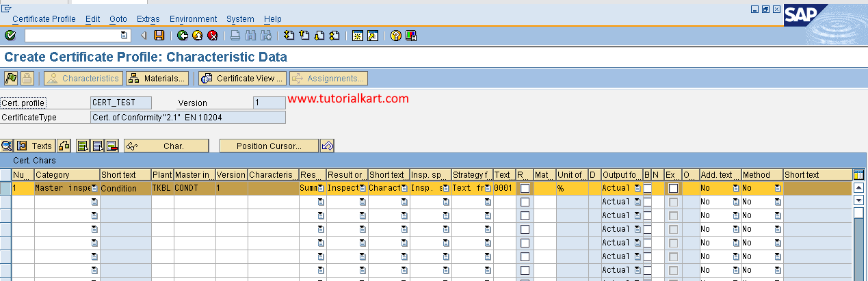
Task: Click the padlock icon in application toolbar
Action: click(x=27, y=79)
